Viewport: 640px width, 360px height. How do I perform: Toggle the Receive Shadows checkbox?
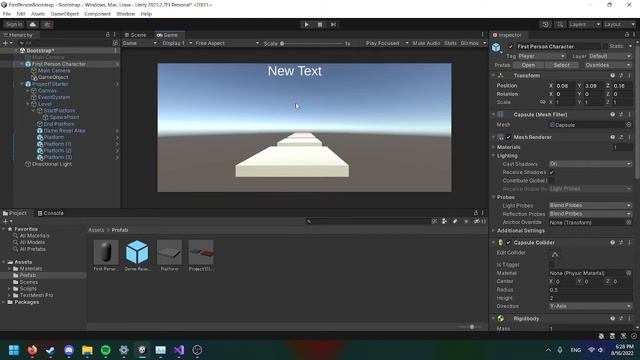pyautogui.click(x=552, y=172)
